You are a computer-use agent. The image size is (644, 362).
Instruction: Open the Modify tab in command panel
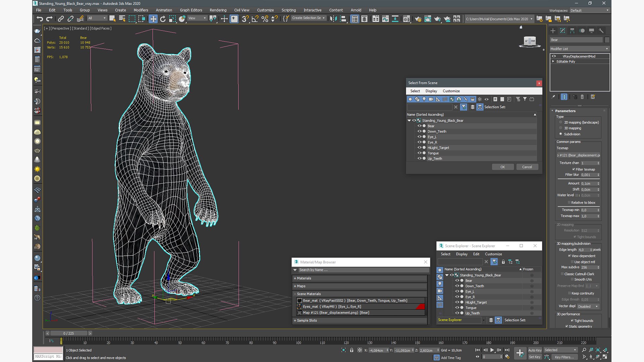coord(562,31)
